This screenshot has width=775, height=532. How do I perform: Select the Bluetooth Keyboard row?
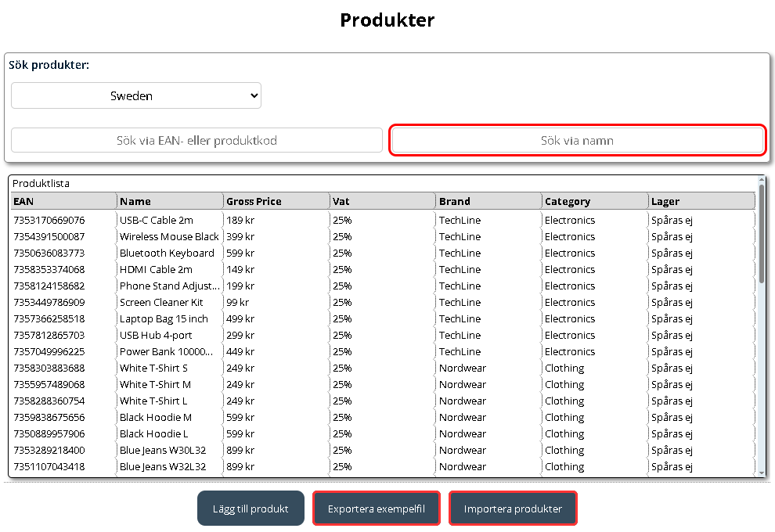tap(383, 253)
